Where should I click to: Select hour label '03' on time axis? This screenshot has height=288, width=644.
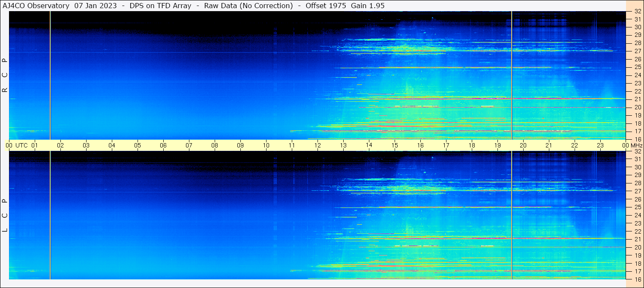(x=86, y=145)
